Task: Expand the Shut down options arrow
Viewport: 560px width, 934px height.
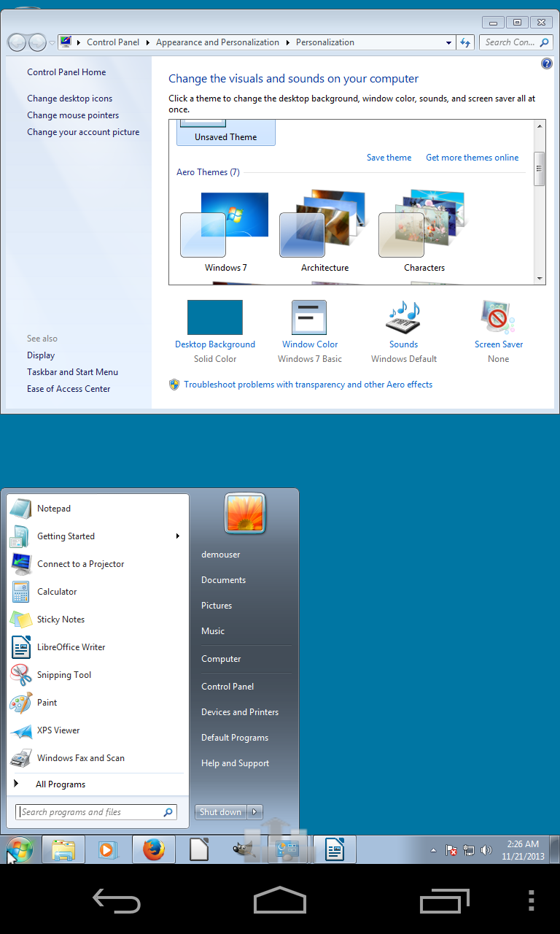Action: pyautogui.click(x=254, y=812)
